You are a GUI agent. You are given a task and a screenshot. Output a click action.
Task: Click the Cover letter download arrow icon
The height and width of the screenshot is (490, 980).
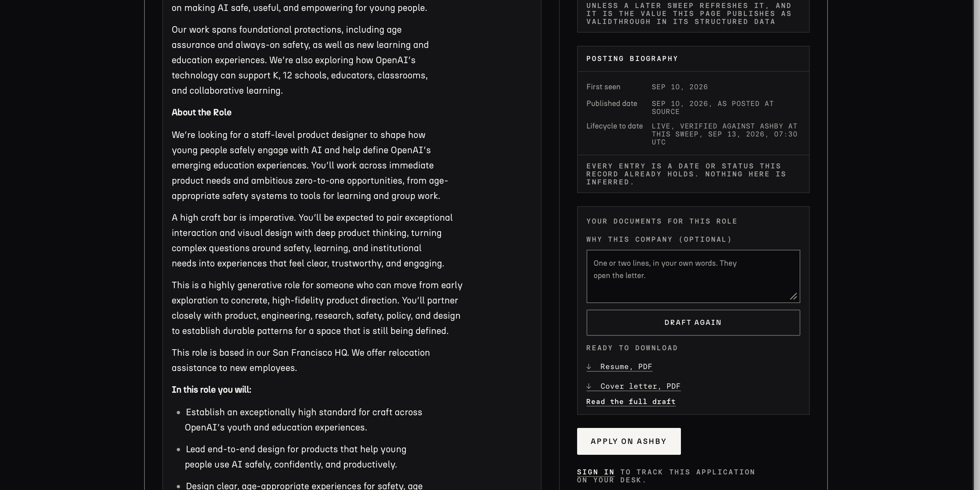pyautogui.click(x=589, y=386)
